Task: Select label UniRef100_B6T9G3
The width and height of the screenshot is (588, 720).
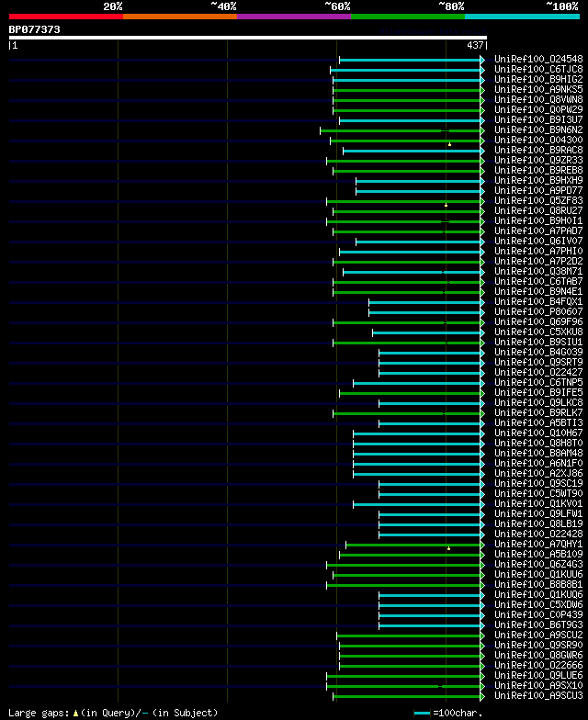Action: pos(538,624)
